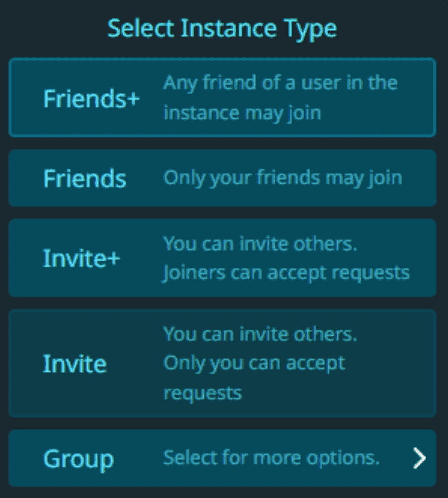Image resolution: width=448 pixels, height=498 pixels.
Task: Click 'instance may join' line in Friends+ row
Action: [242, 113]
